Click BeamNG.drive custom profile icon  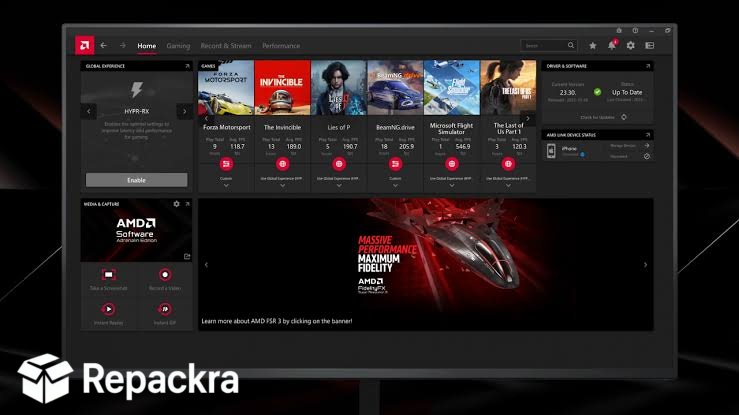395,164
